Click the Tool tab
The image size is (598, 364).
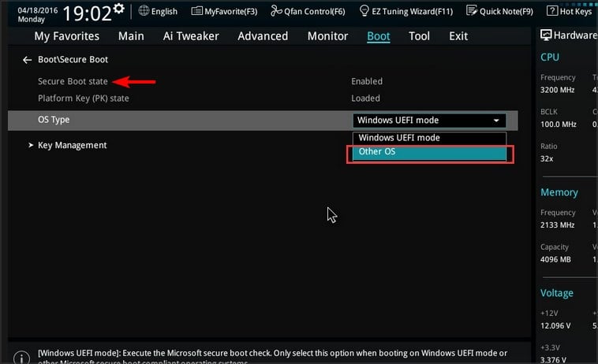pyautogui.click(x=419, y=36)
